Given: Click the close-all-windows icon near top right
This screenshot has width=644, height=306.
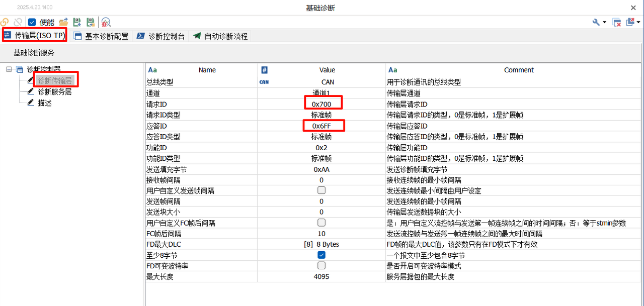Looking at the screenshot, I should pyautogui.click(x=616, y=22).
